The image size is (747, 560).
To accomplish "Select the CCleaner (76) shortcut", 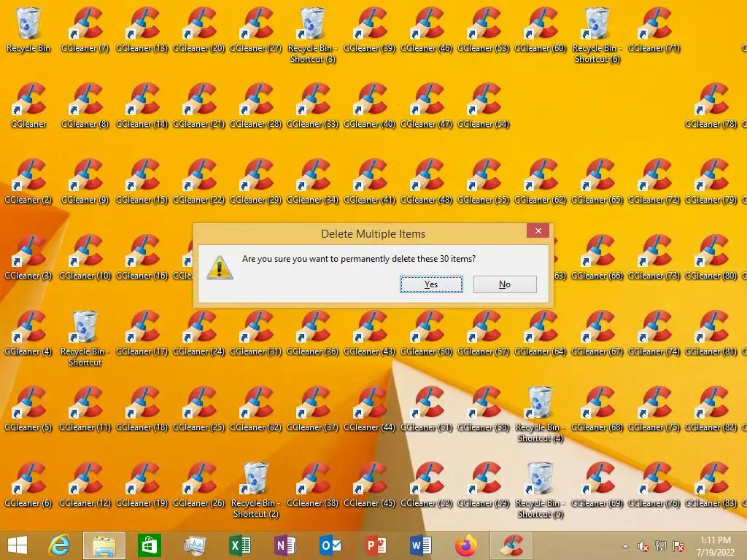I will (x=654, y=484).
